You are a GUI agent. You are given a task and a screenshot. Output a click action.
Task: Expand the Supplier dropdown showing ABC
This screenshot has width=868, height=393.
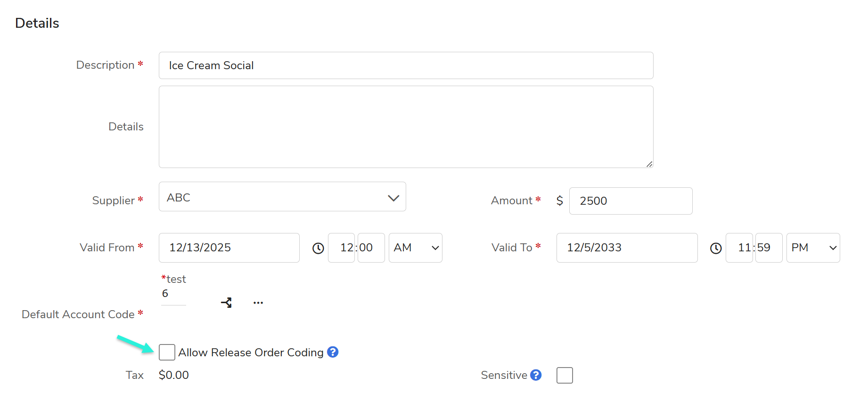coord(282,197)
